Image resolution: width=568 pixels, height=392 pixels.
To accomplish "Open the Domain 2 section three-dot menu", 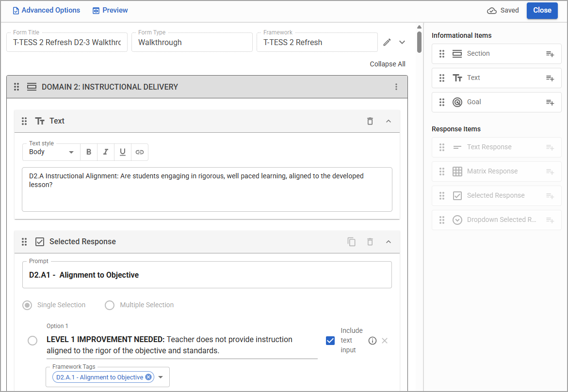I will click(x=396, y=87).
